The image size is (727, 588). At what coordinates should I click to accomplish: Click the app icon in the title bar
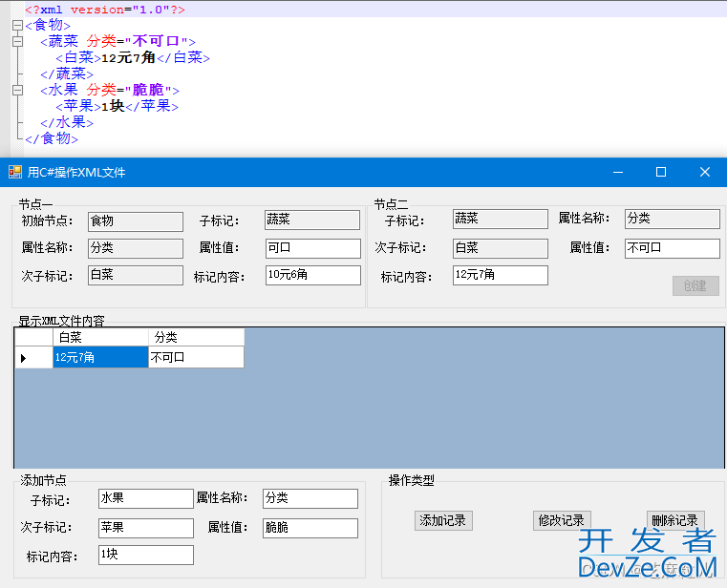(x=15, y=173)
